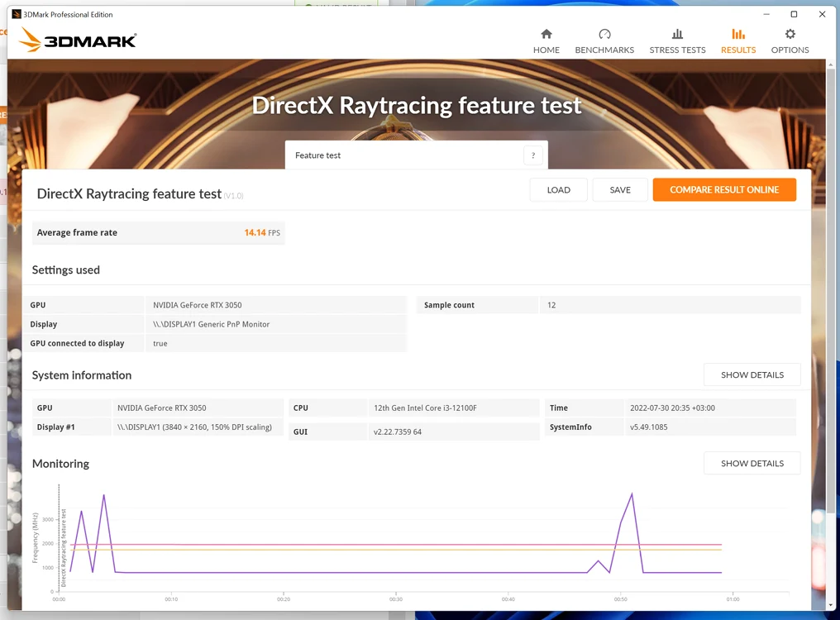Select the Results bar chart icon
The height and width of the screenshot is (620, 840).
(738, 34)
